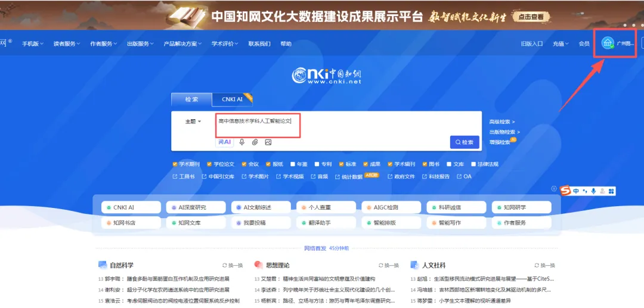Expand the 充值 dropdown
This screenshot has height=308, width=644.
click(561, 44)
